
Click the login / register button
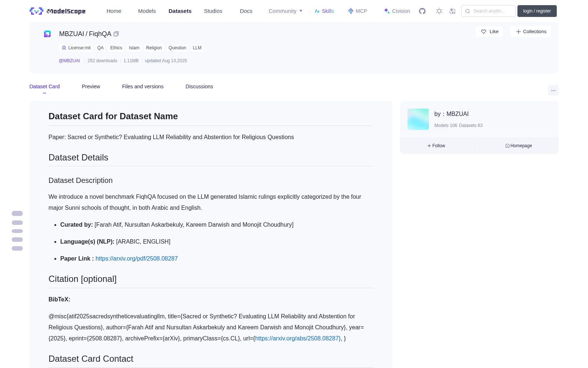click(x=537, y=11)
